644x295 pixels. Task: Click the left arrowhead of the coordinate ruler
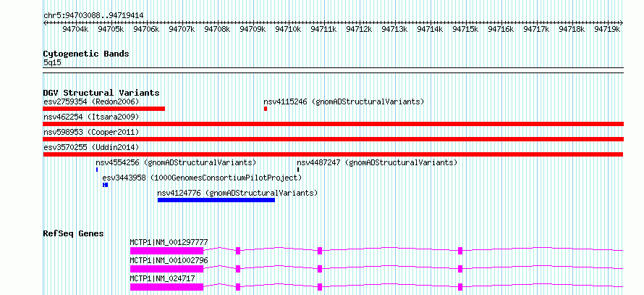click(x=45, y=22)
